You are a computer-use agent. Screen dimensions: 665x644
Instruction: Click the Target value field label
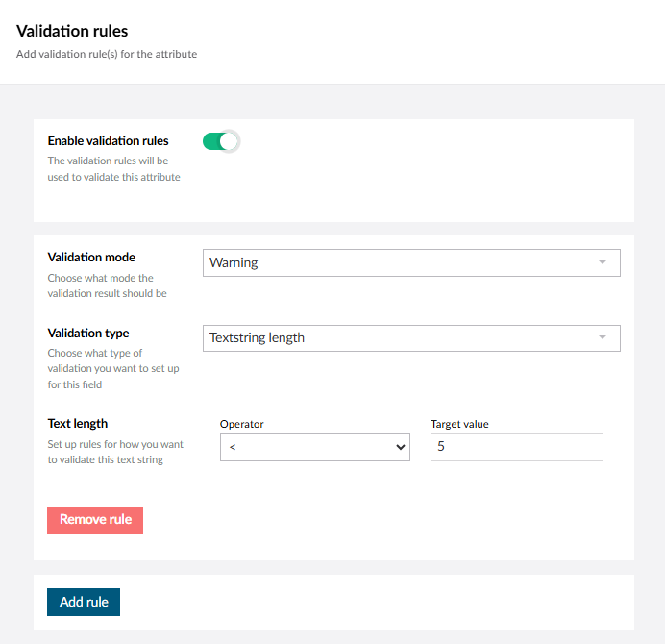click(x=462, y=424)
